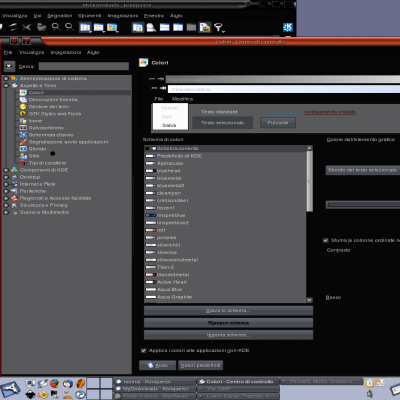400x400 pixels.
Task: Launch Firefox from the panel
Action: point(55,383)
